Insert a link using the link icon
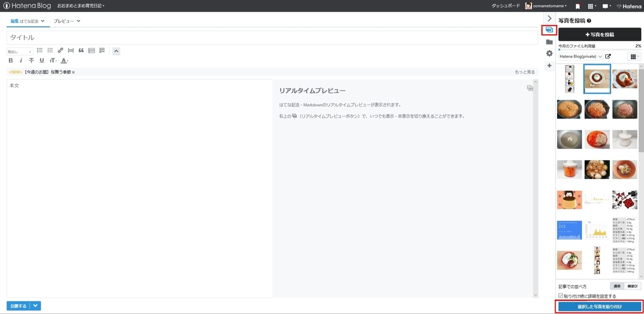This screenshot has height=314, width=644. (61, 50)
